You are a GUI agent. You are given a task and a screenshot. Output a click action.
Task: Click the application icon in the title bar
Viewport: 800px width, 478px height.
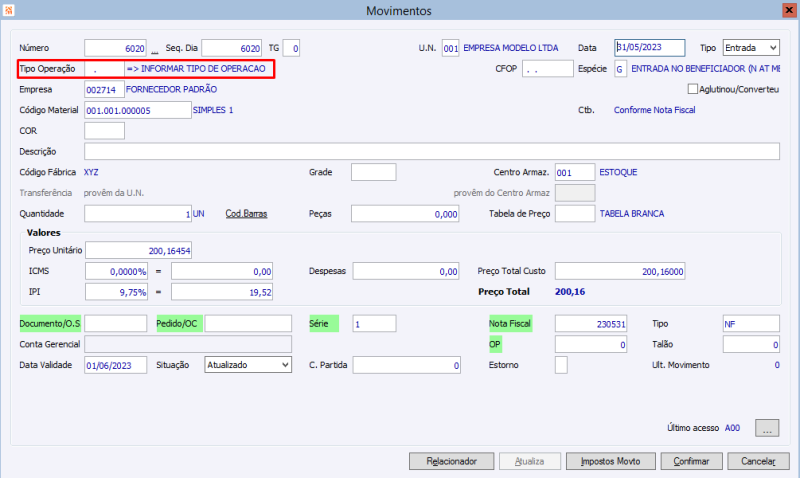click(9, 10)
